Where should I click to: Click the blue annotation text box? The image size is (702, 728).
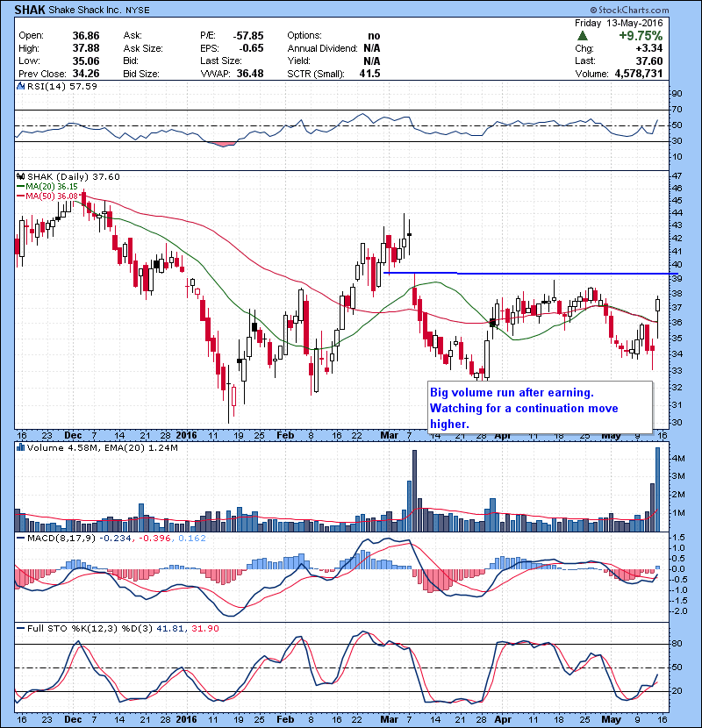coord(540,408)
